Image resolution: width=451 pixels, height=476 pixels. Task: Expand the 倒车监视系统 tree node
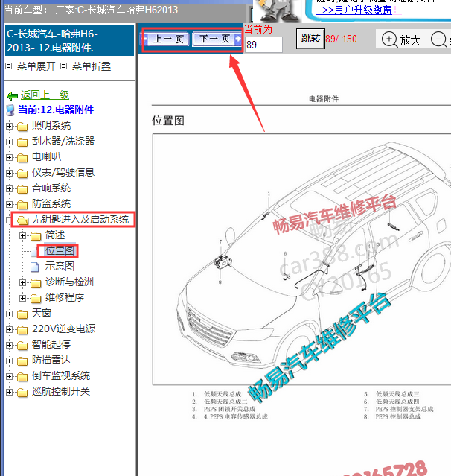10,376
